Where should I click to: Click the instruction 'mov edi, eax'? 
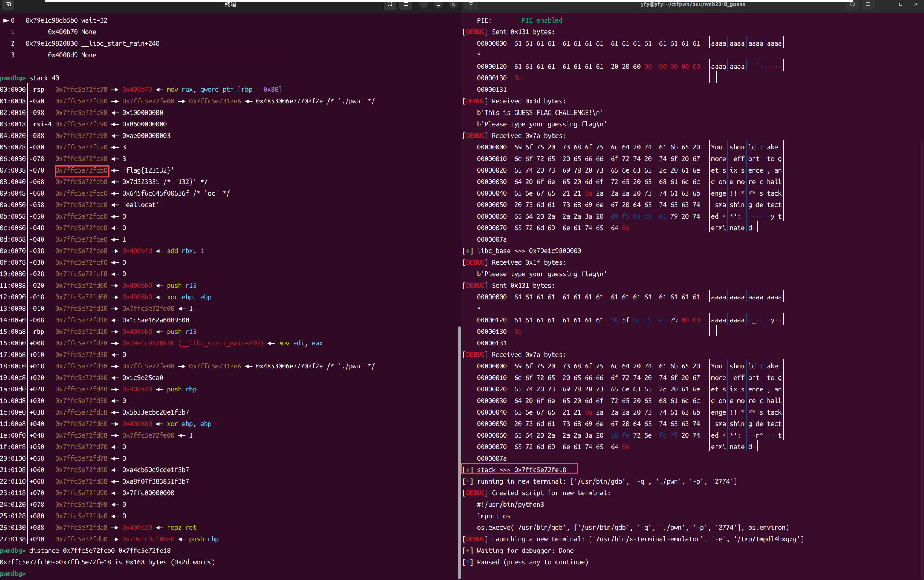(301, 343)
